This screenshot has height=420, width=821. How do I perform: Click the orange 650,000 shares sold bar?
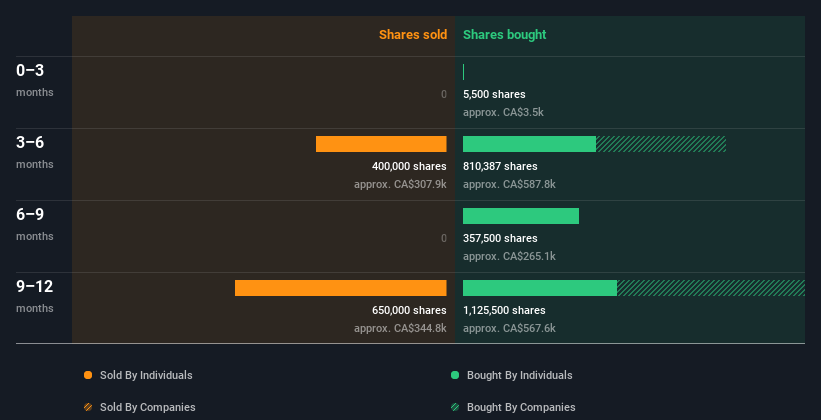(x=340, y=288)
